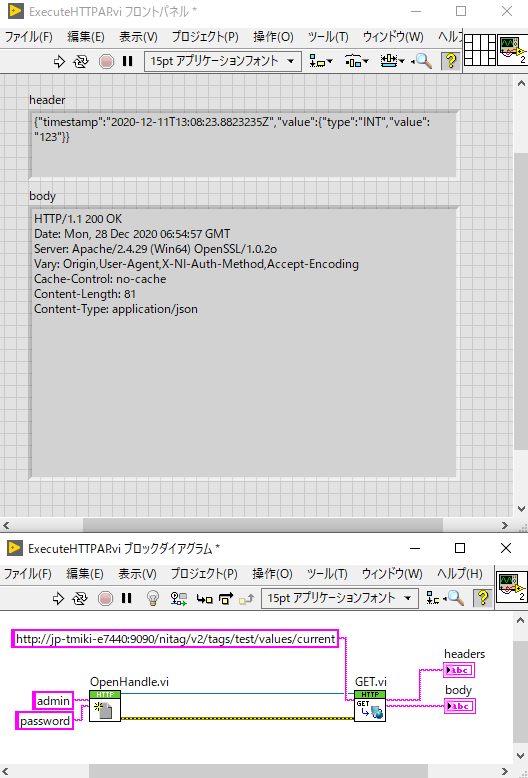Click Abort Execution button in front panel
The height and width of the screenshot is (778, 528).
pyautogui.click(x=106, y=62)
